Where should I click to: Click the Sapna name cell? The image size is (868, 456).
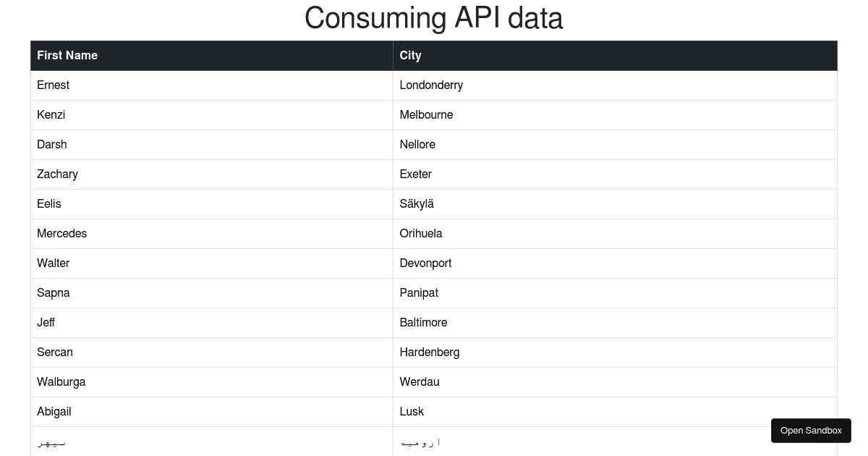click(54, 292)
